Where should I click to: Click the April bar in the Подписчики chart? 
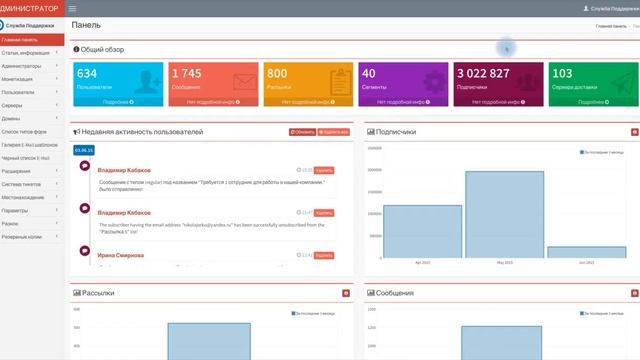(422, 231)
